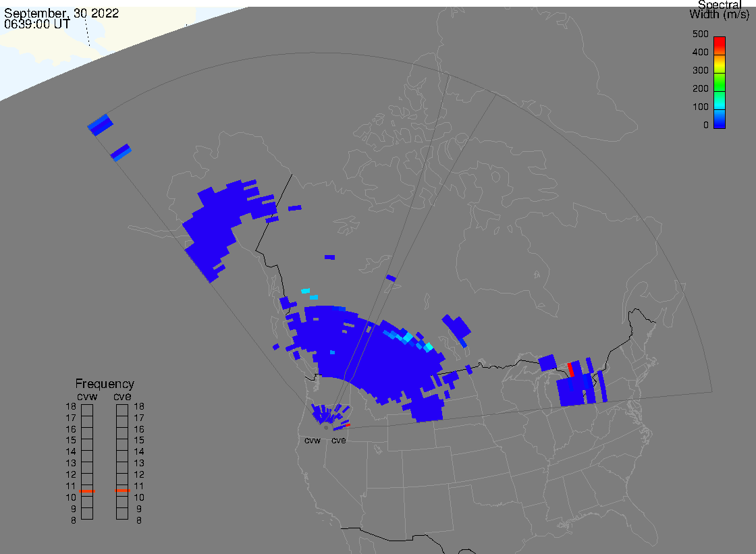Click the date text September, 30 2022
Viewport: 756px width, 554px height.
[x=61, y=13]
